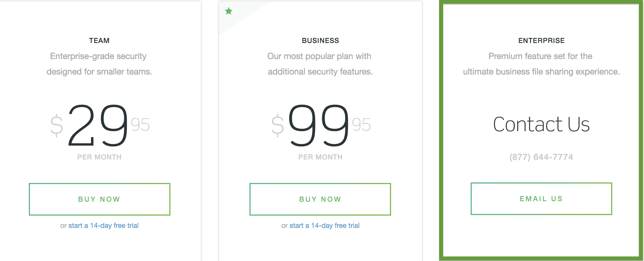Screen dimensions: 644x261
Task: Click the 95 cents beside the 99 price
Action: [x=361, y=125]
